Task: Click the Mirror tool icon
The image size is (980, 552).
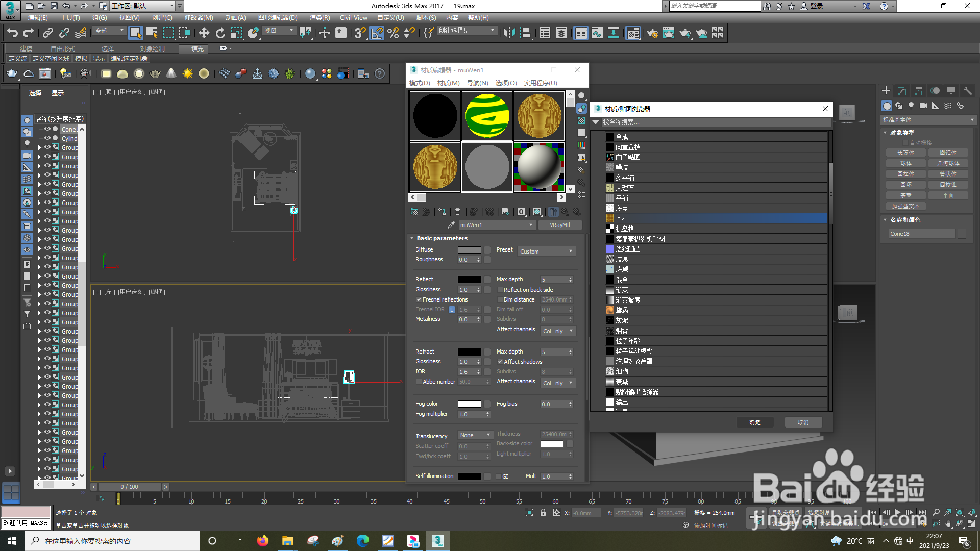Action: point(509,34)
